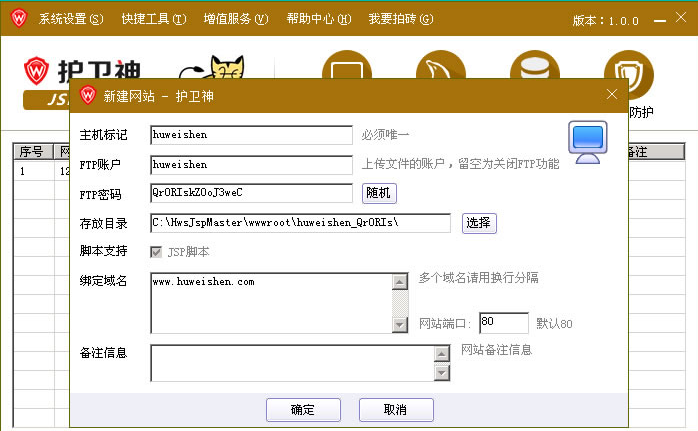Image resolution: width=698 pixels, height=431 pixels.
Task: Close the 新建网站 dialog
Action: point(612,94)
